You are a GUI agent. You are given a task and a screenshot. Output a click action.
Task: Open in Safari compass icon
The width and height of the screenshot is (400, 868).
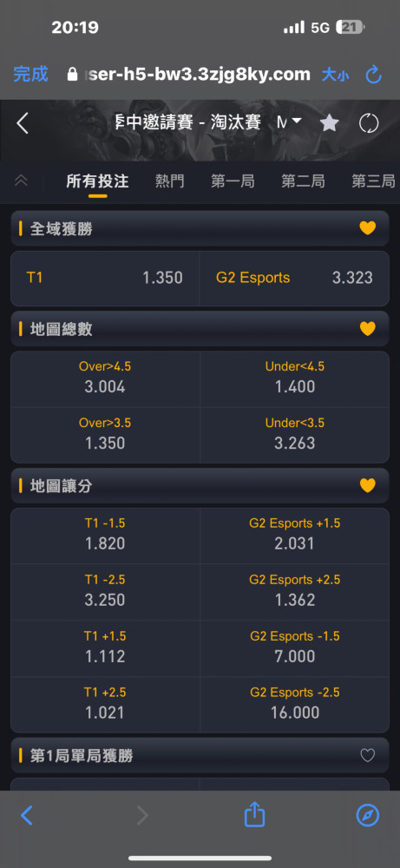[x=367, y=815]
